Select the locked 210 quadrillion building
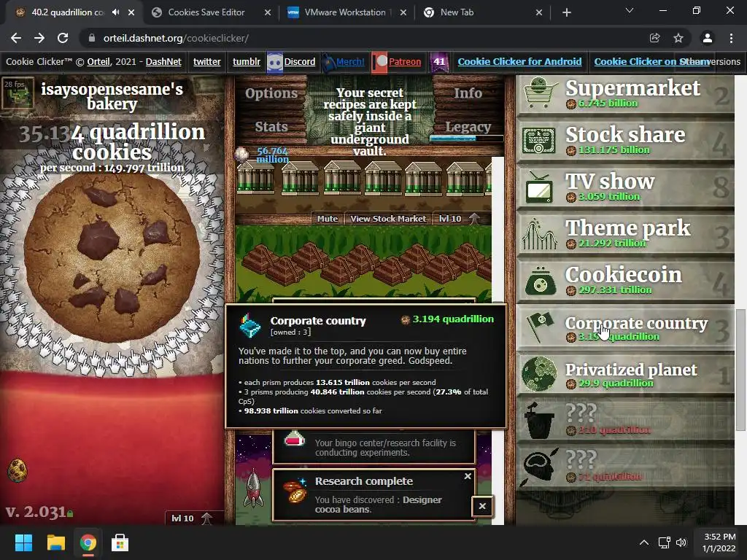 point(624,421)
